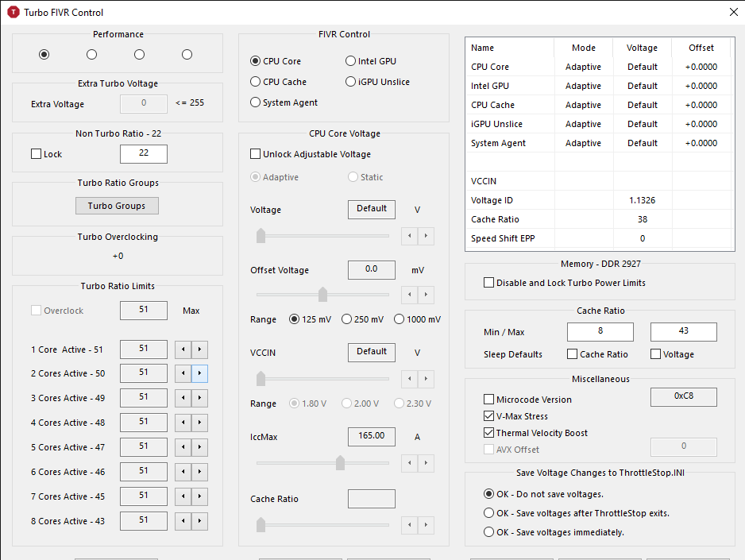Click right arrow for 2 Cores Active ratio
This screenshot has height=560, width=745.
(199, 373)
